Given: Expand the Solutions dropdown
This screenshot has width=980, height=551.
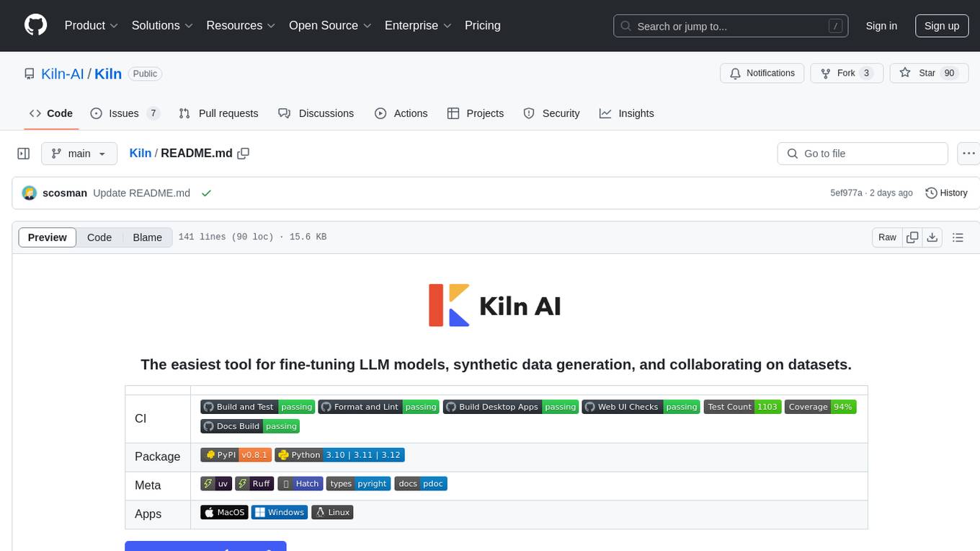Looking at the screenshot, I should click(x=162, y=25).
